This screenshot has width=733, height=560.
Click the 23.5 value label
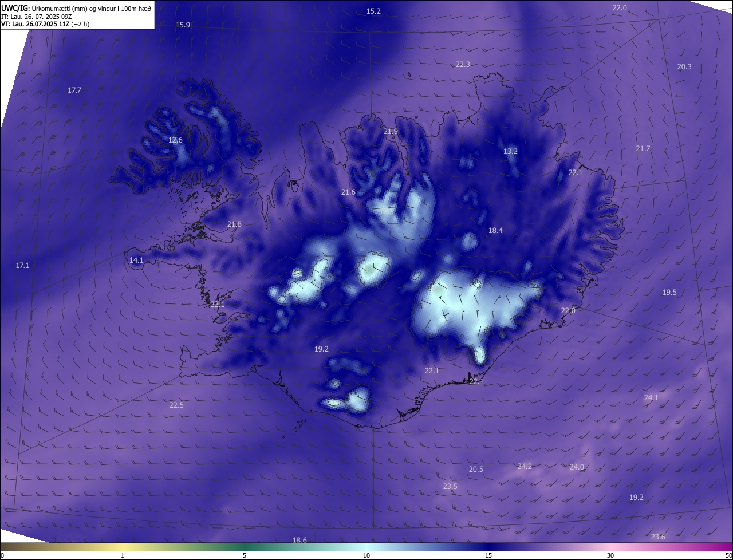450,486
